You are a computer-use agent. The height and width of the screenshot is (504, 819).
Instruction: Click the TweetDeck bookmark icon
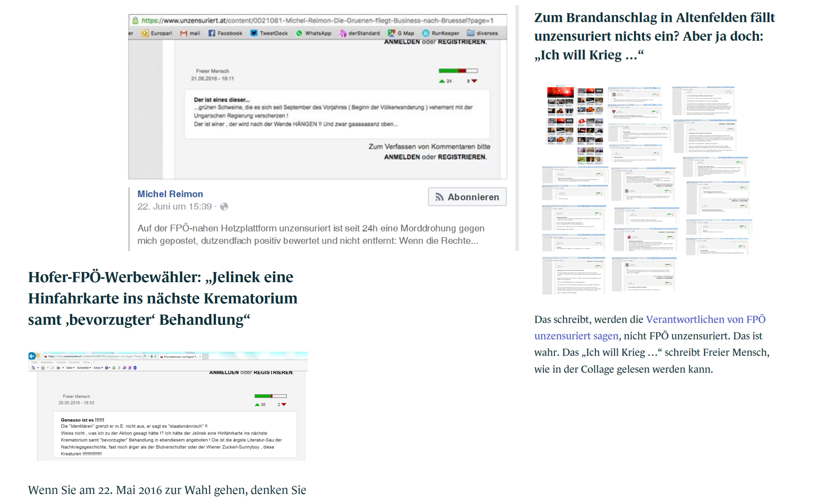(x=254, y=33)
